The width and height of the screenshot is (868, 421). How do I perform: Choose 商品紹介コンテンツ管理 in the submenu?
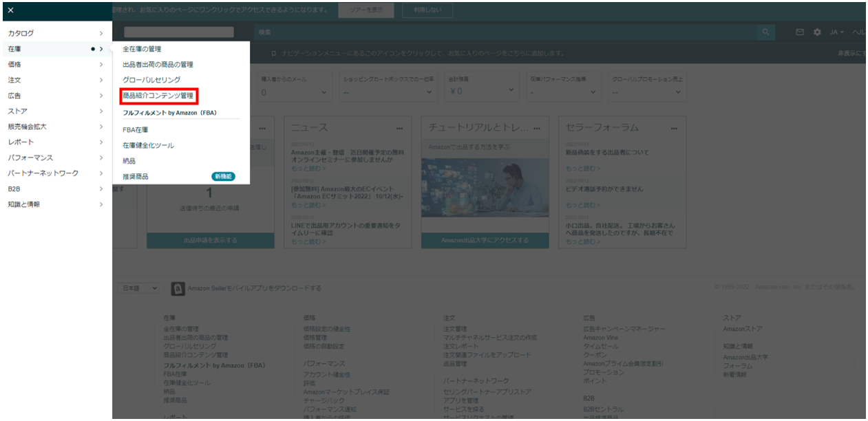pyautogui.click(x=158, y=96)
